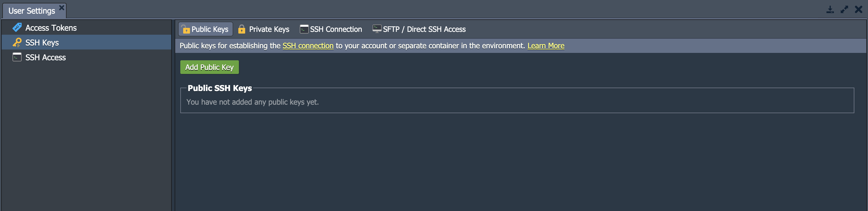Switch to the Private Keys tab

point(264,29)
